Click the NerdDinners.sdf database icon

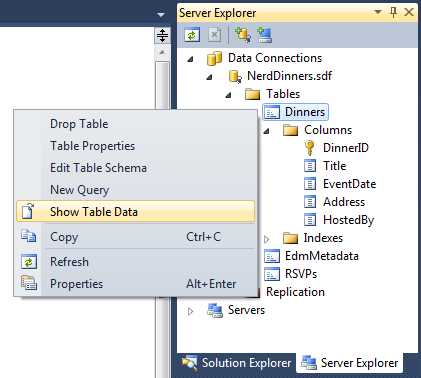[x=235, y=76]
